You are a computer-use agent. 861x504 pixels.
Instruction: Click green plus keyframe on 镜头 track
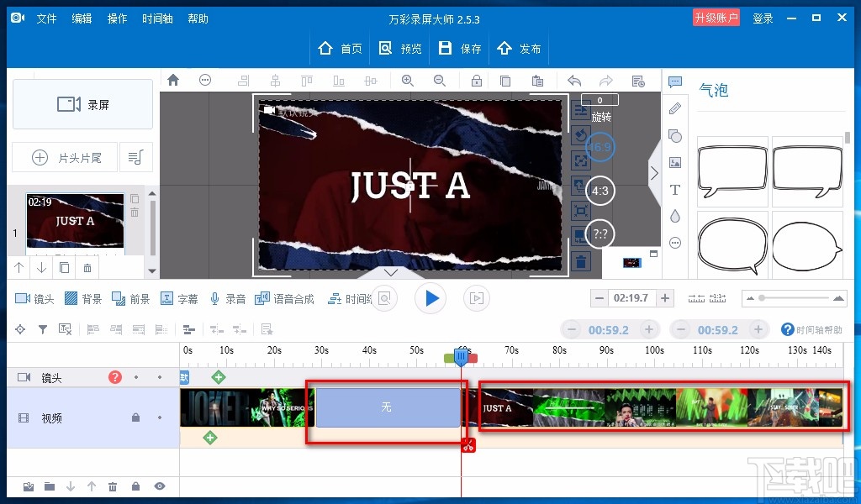[x=219, y=377]
